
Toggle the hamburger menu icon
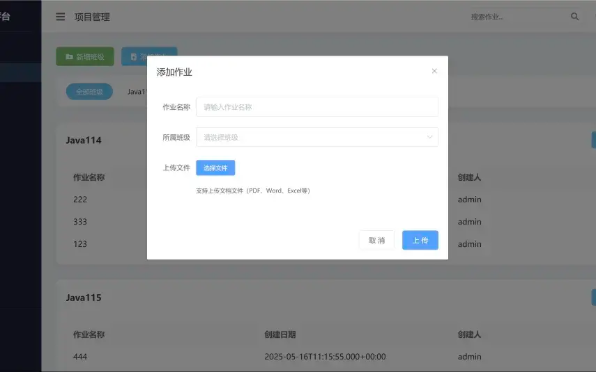point(60,17)
